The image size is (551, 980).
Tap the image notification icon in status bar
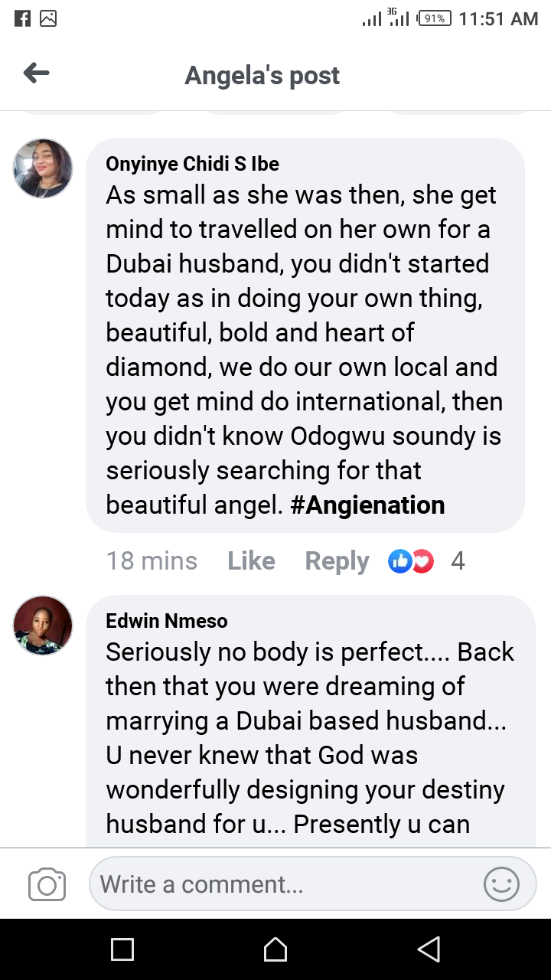pyautogui.click(x=48, y=18)
